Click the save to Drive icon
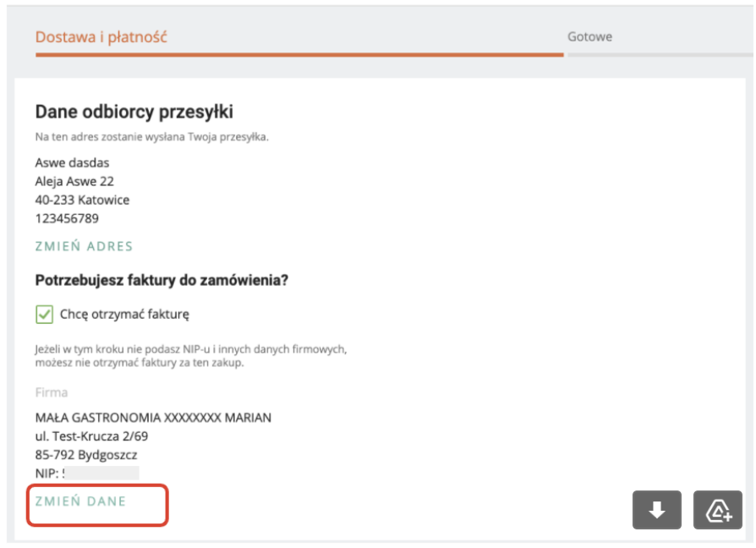Screen dimensions: 756x548 coord(717,509)
